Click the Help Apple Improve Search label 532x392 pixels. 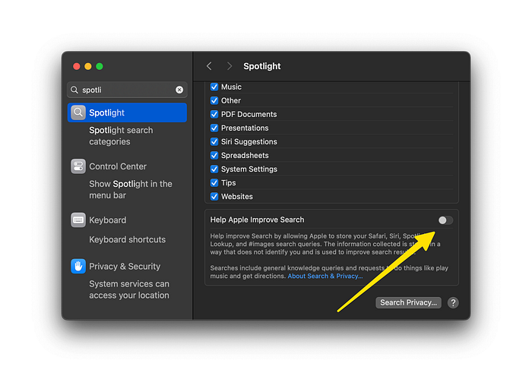tap(257, 220)
